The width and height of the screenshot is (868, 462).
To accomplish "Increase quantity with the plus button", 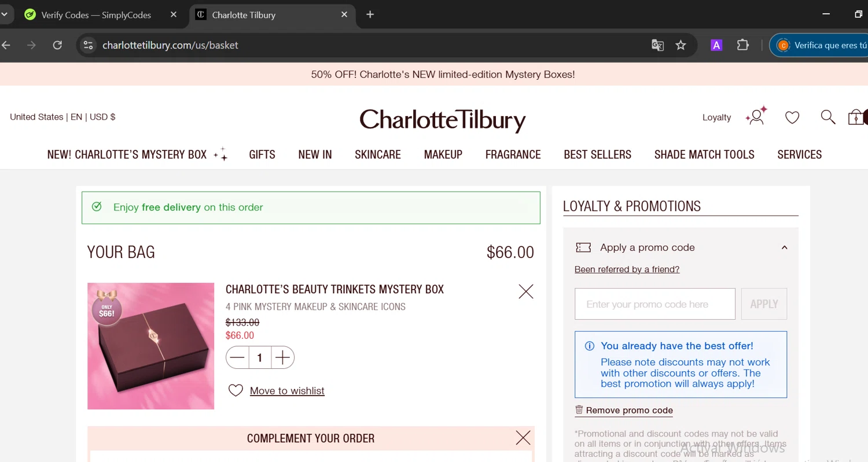I will 282,358.
